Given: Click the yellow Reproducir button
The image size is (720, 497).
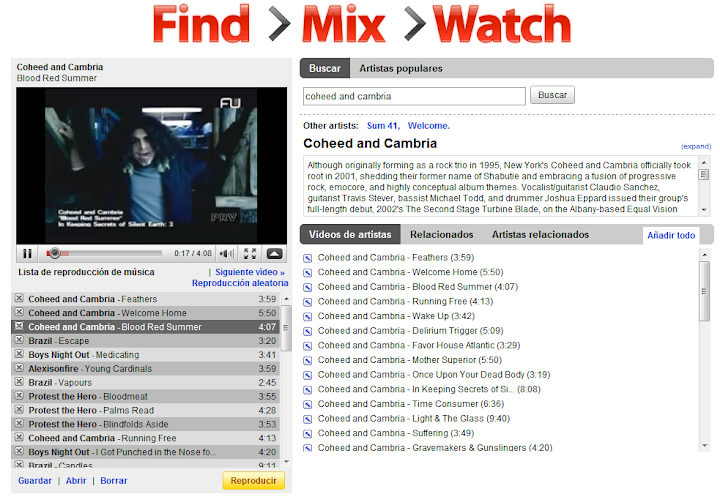Looking at the screenshot, I should click(253, 480).
